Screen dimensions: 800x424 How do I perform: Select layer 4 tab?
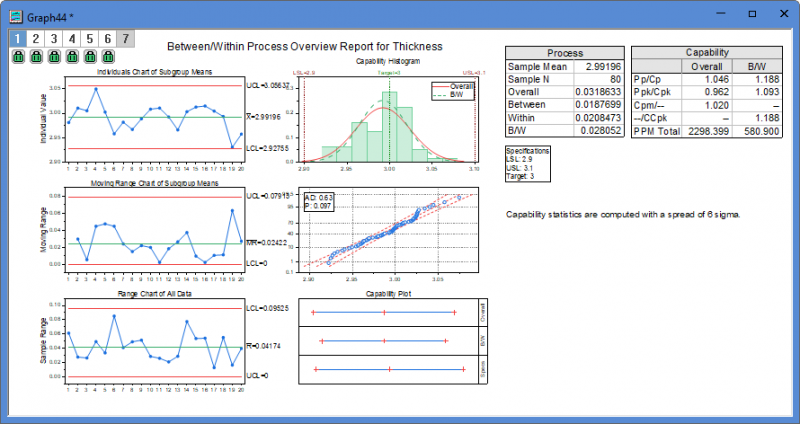tap(71, 39)
